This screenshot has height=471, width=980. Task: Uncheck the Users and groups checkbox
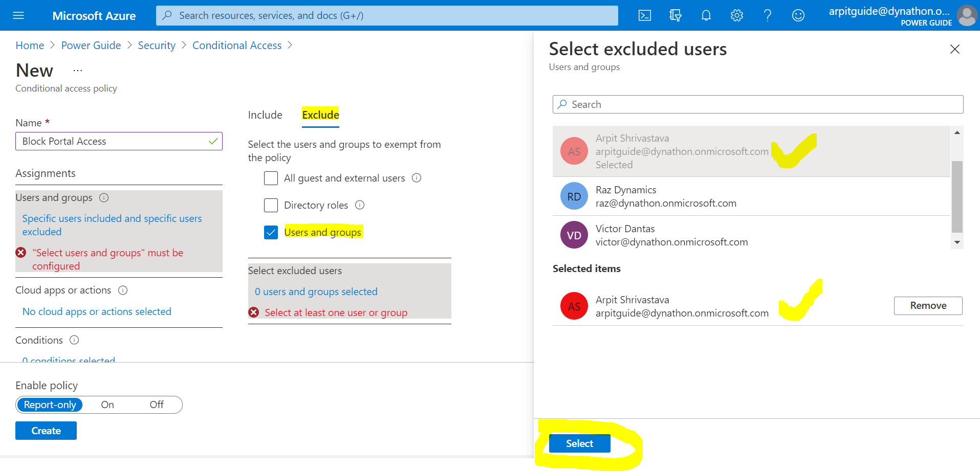[x=271, y=232]
